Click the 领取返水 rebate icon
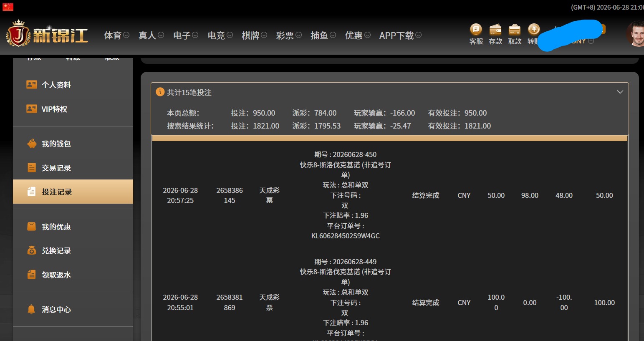Viewport: 644px width, 341px height. pyautogui.click(x=32, y=275)
